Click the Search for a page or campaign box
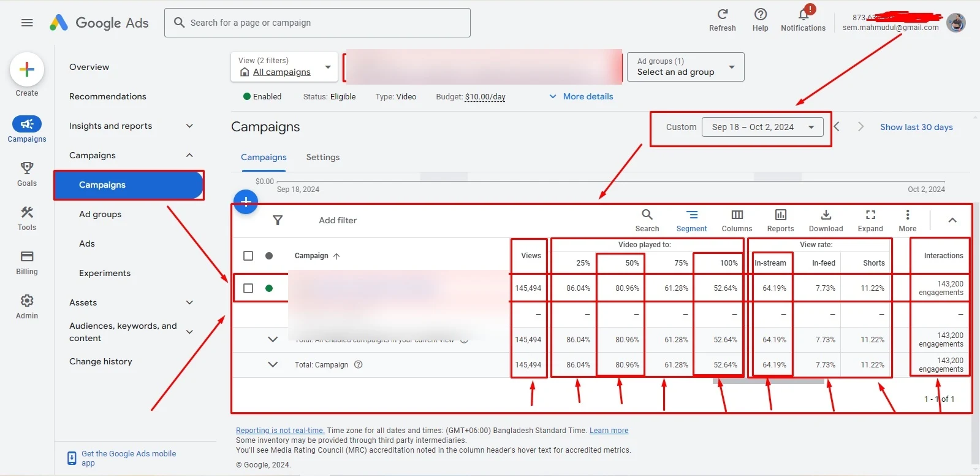This screenshot has width=980, height=476. (x=317, y=23)
